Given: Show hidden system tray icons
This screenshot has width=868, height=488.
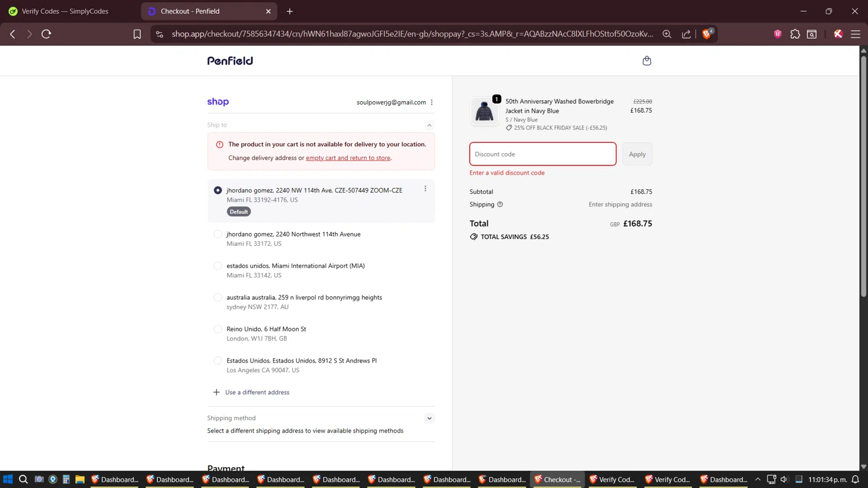Looking at the screenshot, I should (757, 479).
